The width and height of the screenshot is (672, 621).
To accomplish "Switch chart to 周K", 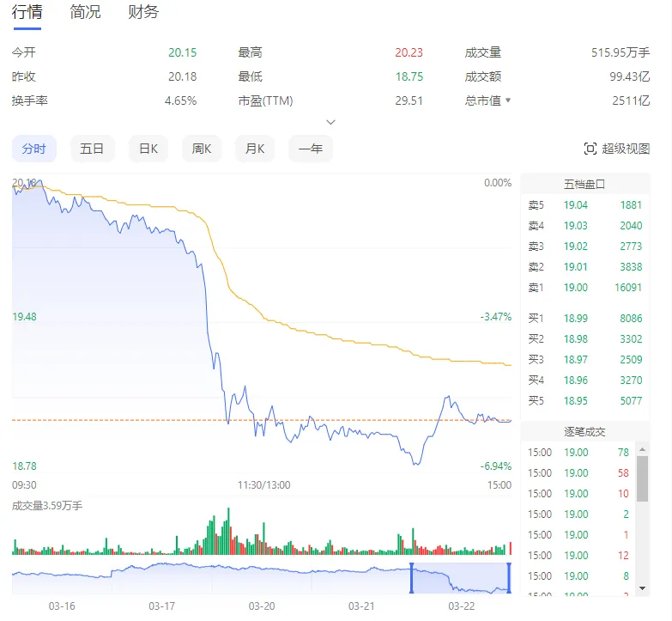I will [202, 149].
